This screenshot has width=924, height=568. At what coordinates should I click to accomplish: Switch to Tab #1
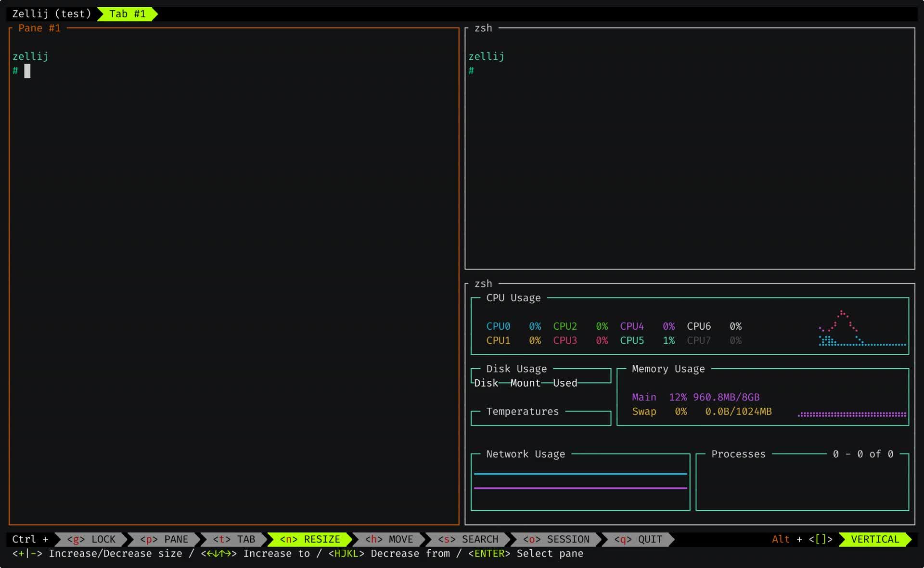click(127, 13)
